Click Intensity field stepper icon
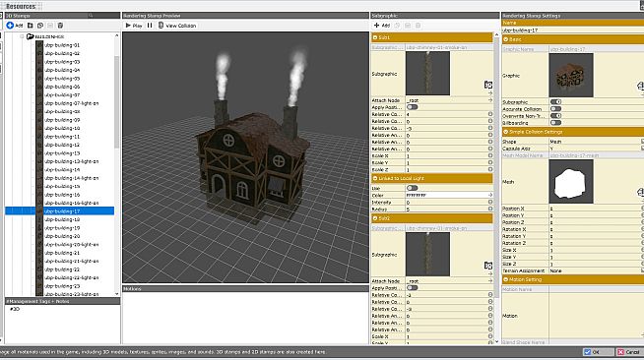The height and width of the screenshot is (360, 644). click(x=490, y=203)
